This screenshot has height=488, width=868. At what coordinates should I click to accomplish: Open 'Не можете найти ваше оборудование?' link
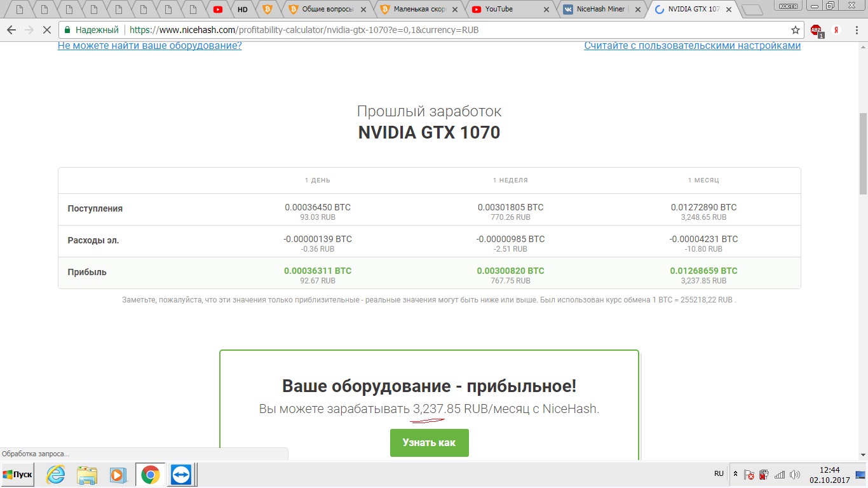click(x=149, y=46)
